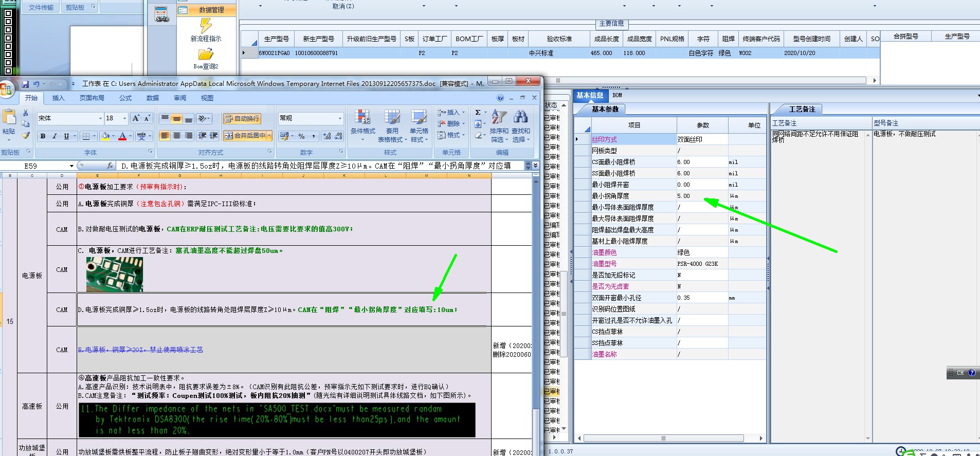Cut the selection with the scissors icon
The image size is (980, 456).
click(25, 113)
